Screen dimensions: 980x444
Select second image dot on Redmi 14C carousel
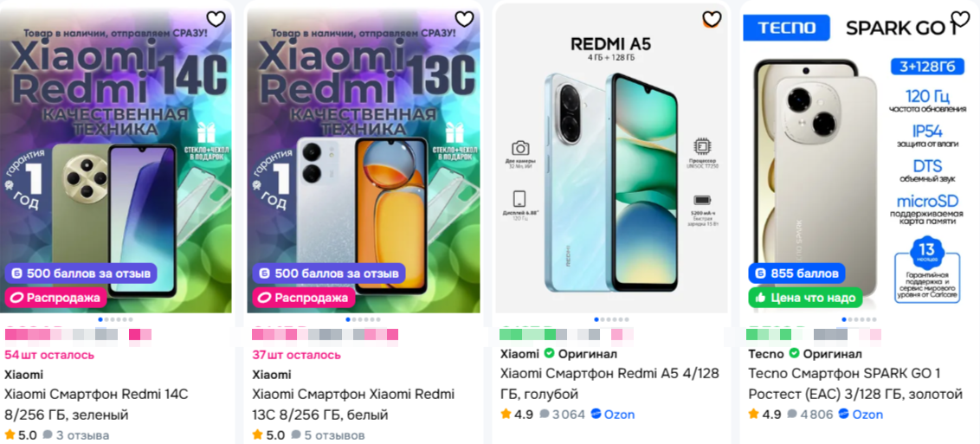point(106,319)
